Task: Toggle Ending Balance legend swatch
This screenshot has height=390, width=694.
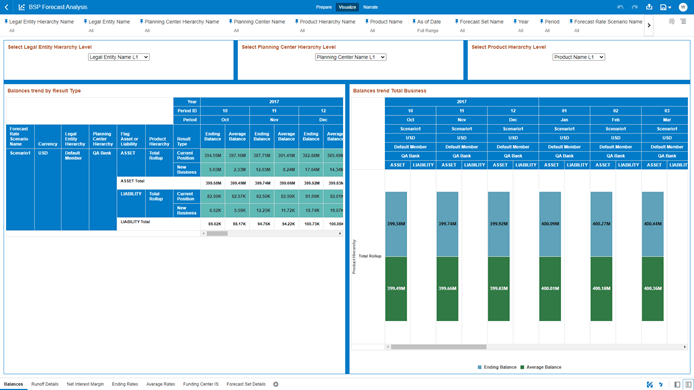Action: click(x=480, y=367)
